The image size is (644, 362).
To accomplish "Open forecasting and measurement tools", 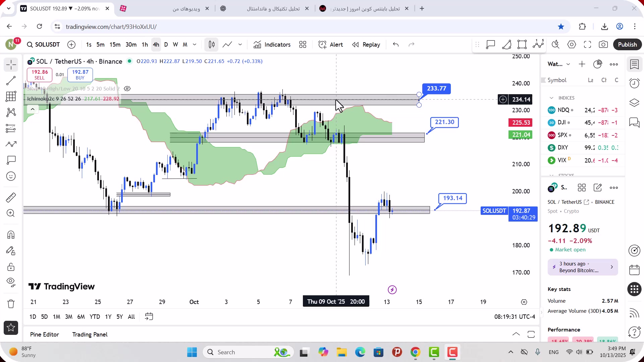I will [11, 128].
